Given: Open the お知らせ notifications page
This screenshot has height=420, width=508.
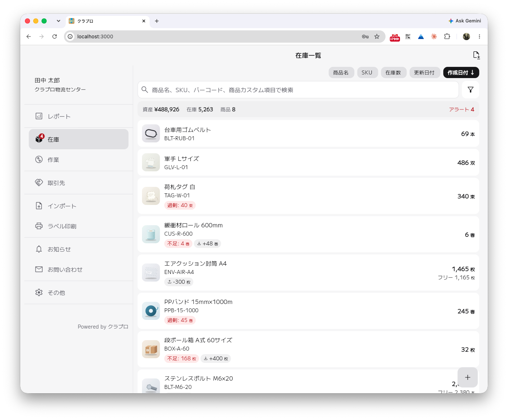Looking at the screenshot, I should tap(78, 249).
